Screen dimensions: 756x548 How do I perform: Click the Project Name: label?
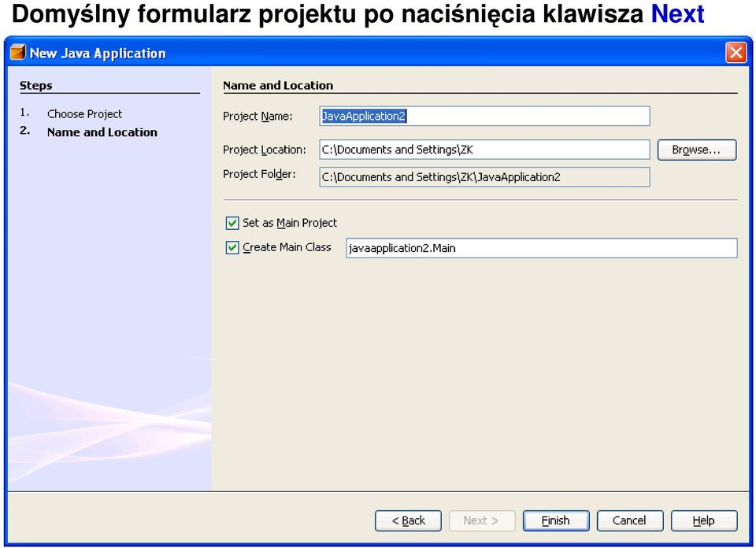(258, 117)
